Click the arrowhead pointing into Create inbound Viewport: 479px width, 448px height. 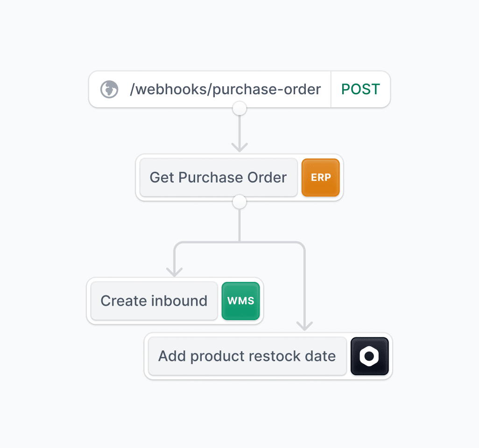[175, 272]
